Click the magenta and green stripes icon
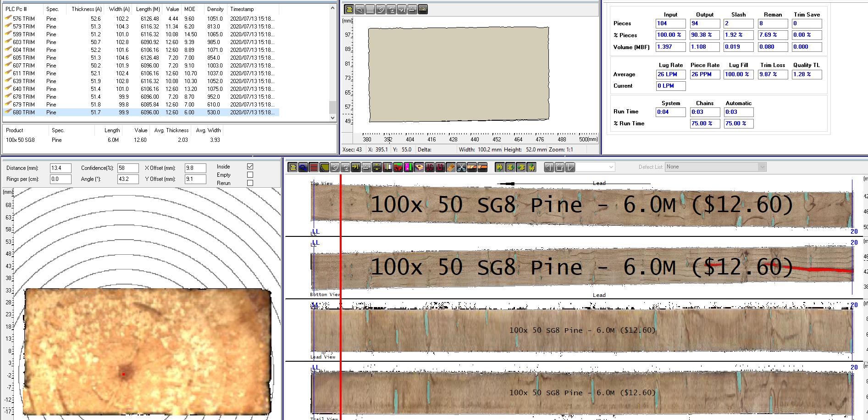The height and width of the screenshot is (420, 868). click(409, 168)
